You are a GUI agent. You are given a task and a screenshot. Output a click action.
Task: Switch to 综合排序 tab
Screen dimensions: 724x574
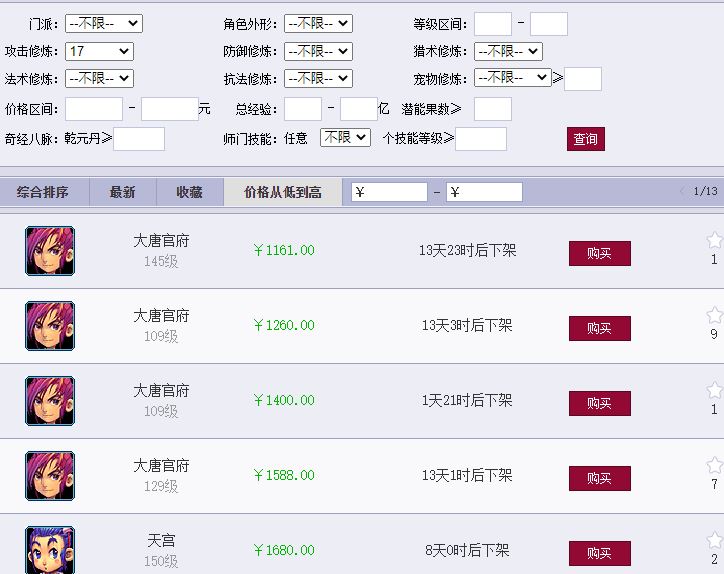point(42,192)
